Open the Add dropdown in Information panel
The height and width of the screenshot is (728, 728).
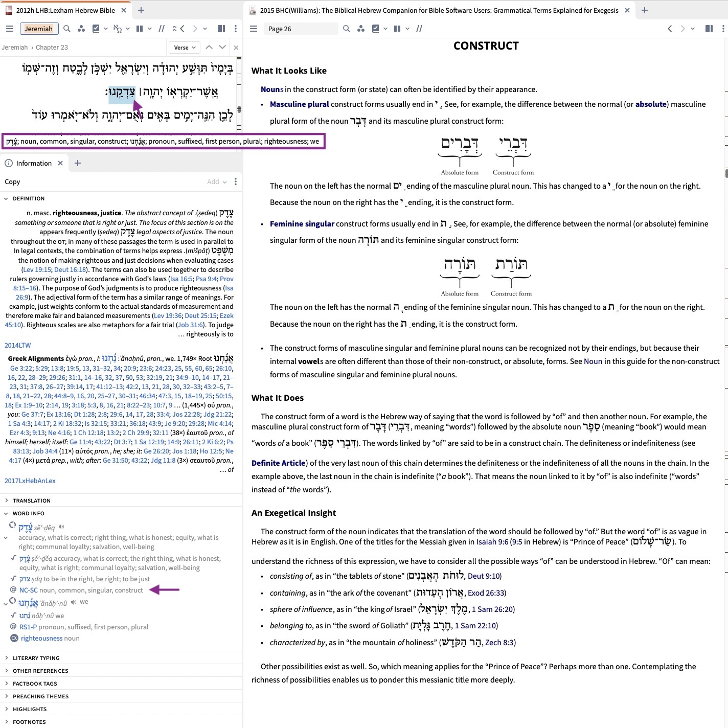(217, 181)
